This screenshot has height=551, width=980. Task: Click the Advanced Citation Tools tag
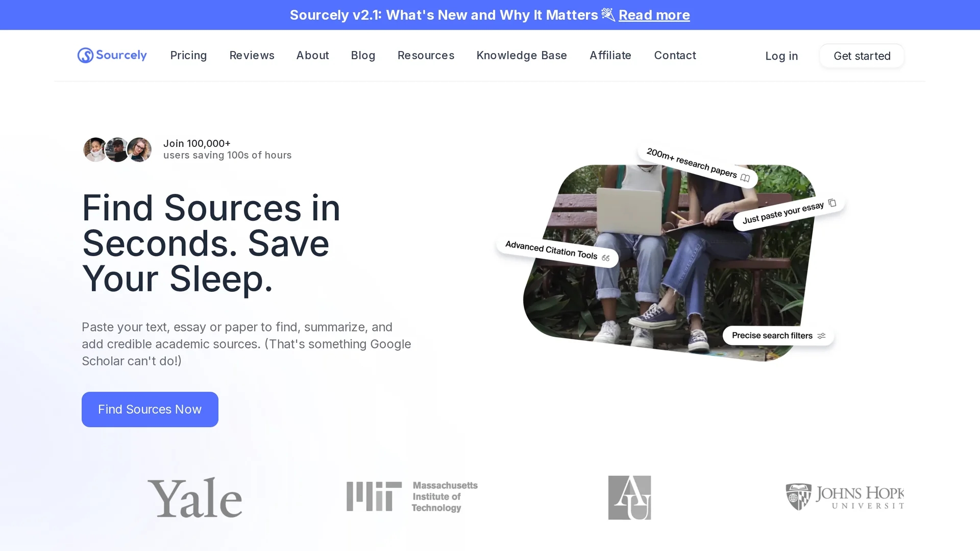557,251
